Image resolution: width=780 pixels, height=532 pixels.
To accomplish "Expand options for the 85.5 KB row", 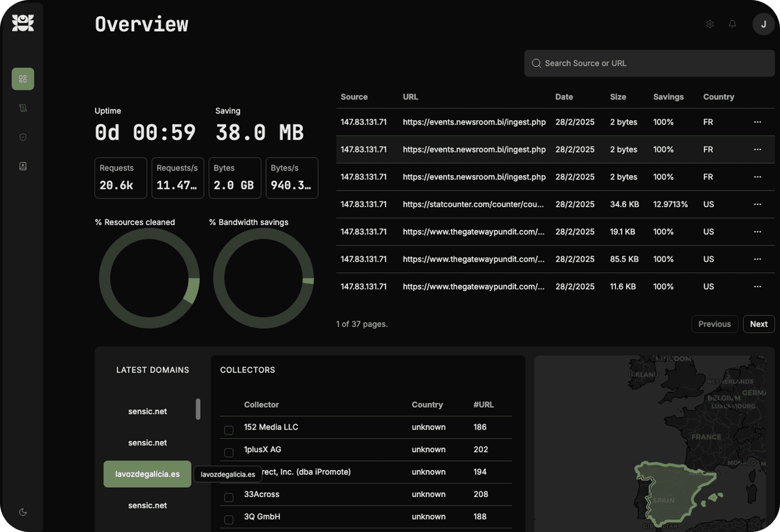I will pos(757,259).
